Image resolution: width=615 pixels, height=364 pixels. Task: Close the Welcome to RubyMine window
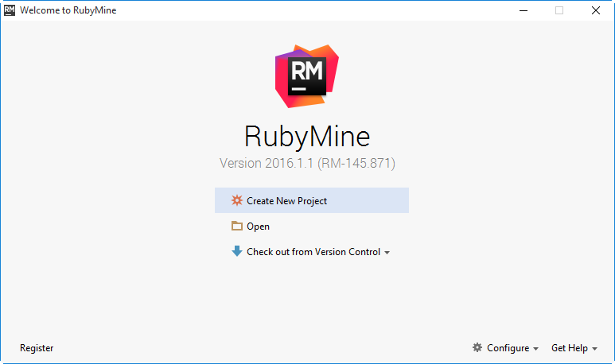tap(595, 10)
